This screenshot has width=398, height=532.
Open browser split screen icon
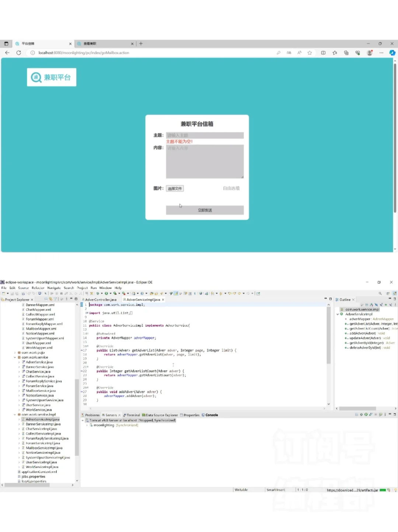point(323,53)
